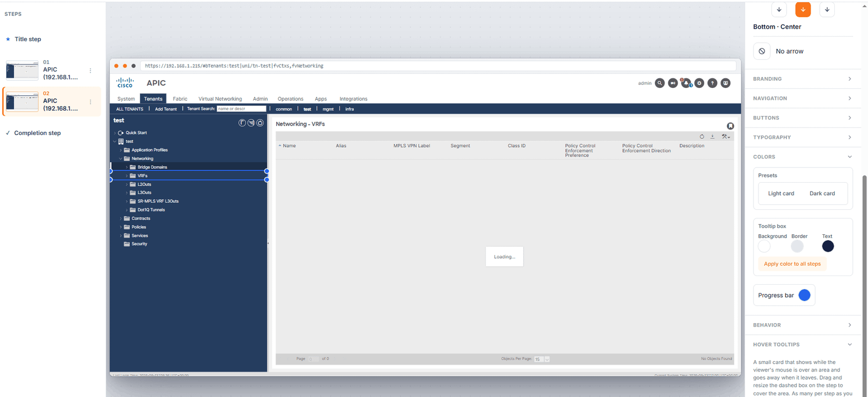Image resolution: width=868 pixels, height=397 pixels.
Task: Switch to the Fabric tab
Action: (180, 99)
